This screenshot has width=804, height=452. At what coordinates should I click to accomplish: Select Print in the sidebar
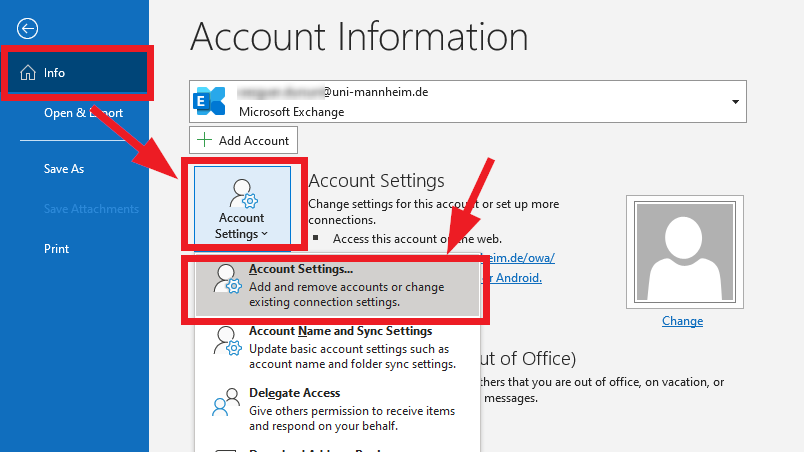56,249
